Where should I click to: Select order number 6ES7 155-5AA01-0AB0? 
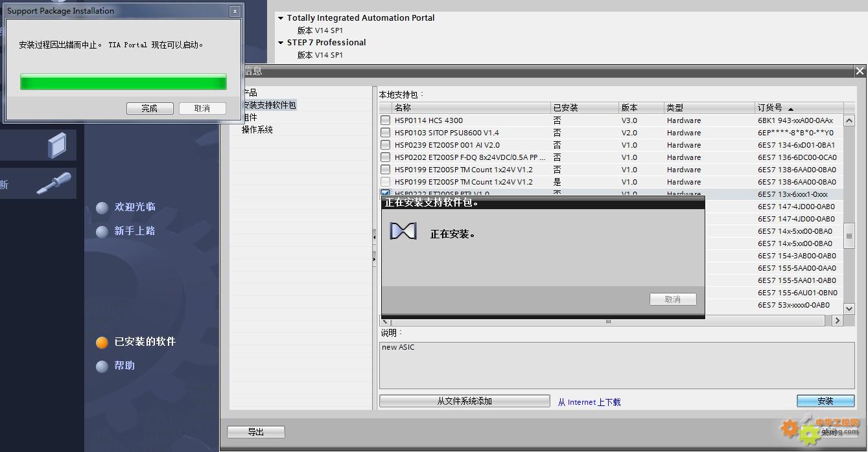[x=797, y=280]
